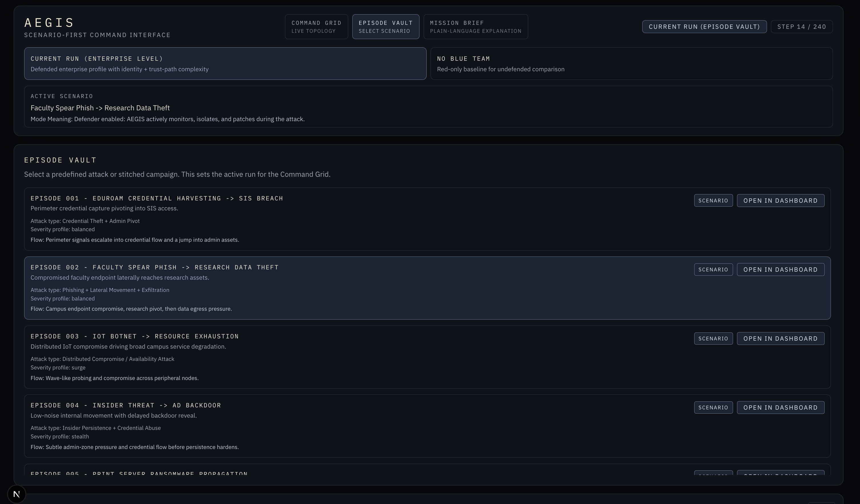Click the Scenario tag on Episode 001
860x504 pixels.
713,200
